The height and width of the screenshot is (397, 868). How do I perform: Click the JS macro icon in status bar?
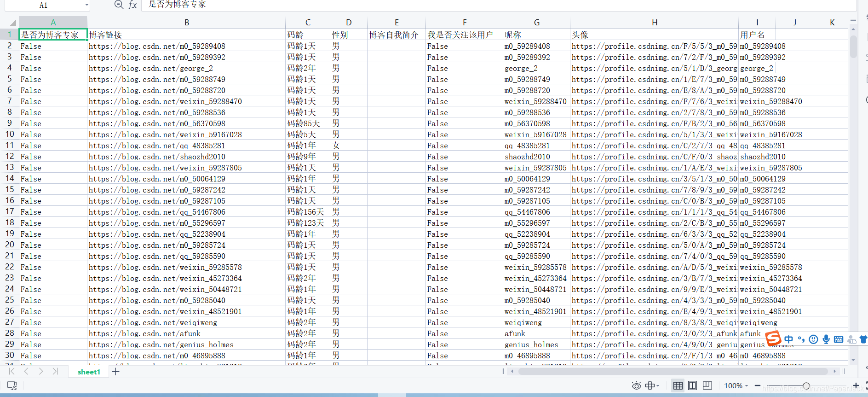(12, 385)
